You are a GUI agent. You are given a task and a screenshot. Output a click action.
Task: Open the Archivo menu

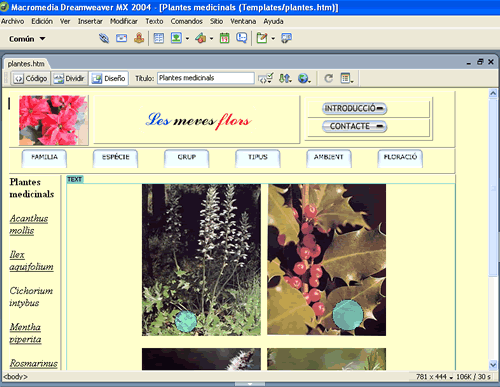pyautogui.click(x=12, y=21)
